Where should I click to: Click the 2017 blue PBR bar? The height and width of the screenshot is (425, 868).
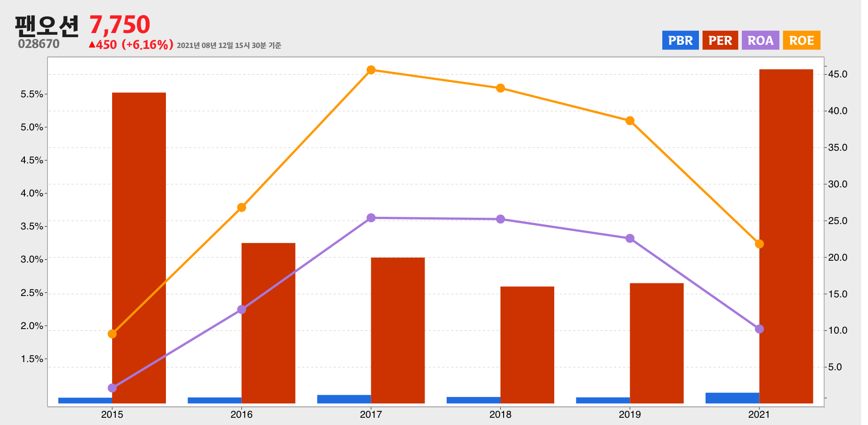click(x=344, y=399)
